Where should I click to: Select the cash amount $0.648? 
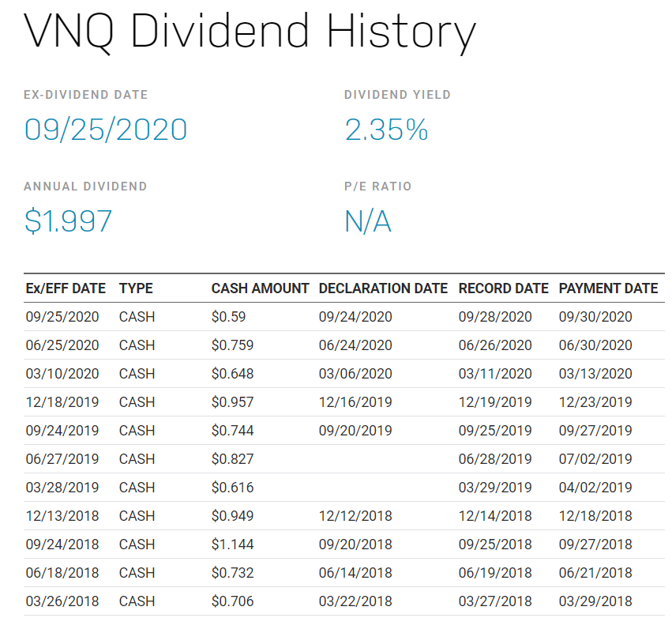(x=232, y=374)
